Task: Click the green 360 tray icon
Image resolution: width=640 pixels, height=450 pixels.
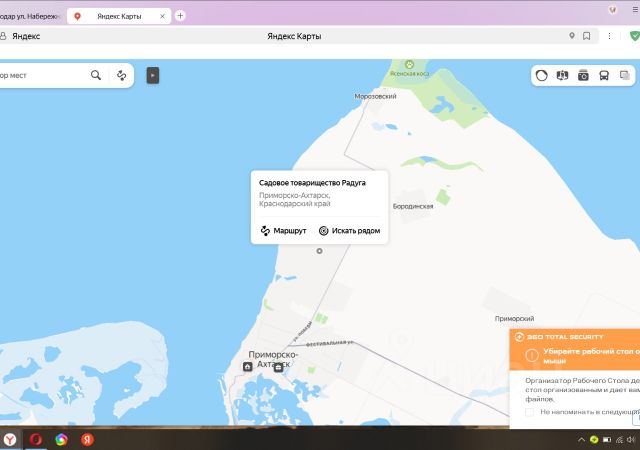Action: (594, 440)
